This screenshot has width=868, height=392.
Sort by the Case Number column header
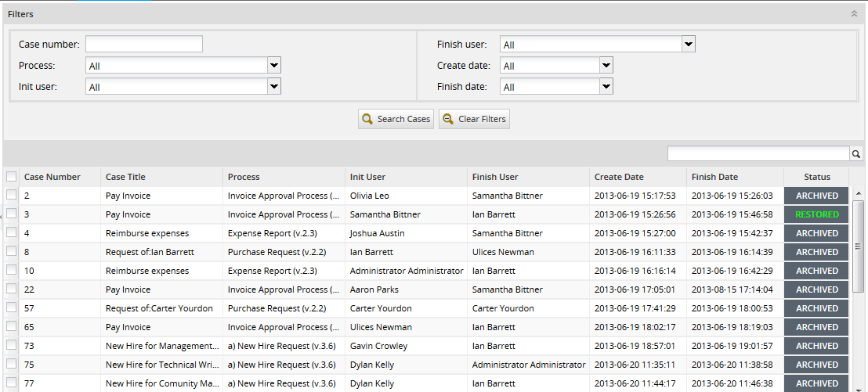(x=52, y=177)
